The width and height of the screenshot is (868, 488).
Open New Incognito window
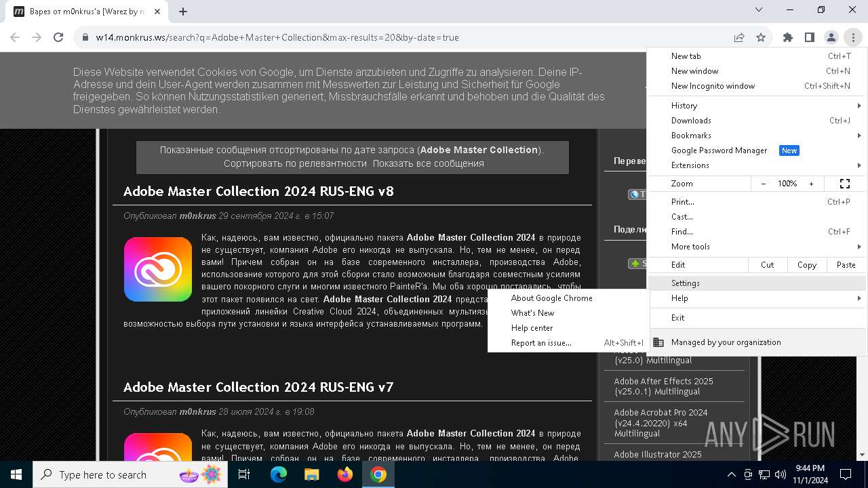757,86
